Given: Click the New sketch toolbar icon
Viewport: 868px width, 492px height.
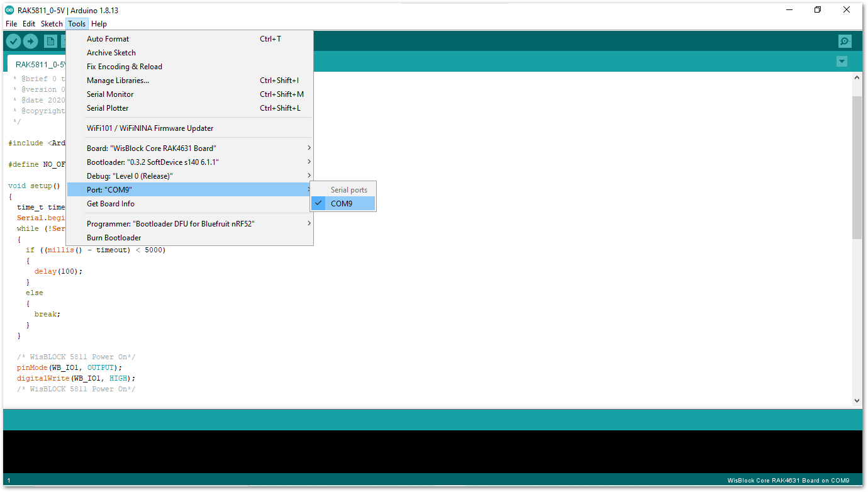Looking at the screenshot, I should point(50,42).
